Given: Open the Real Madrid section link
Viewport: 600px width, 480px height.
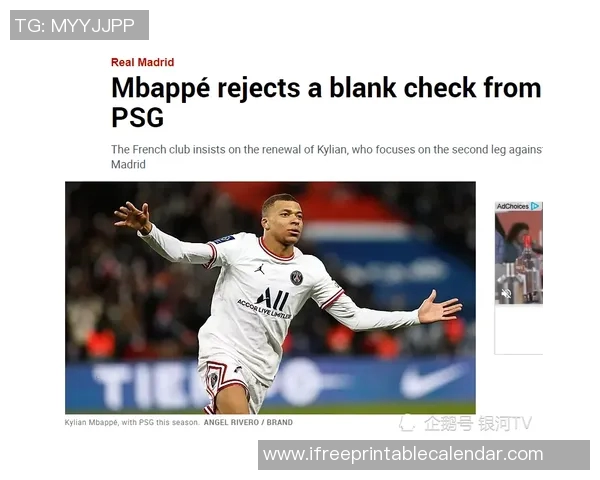Looking at the screenshot, I should pyautogui.click(x=142, y=62).
